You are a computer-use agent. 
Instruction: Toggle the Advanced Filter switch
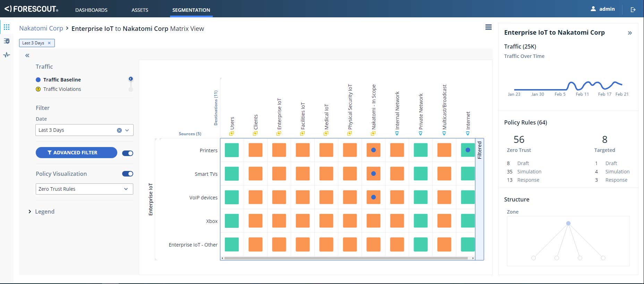128,153
